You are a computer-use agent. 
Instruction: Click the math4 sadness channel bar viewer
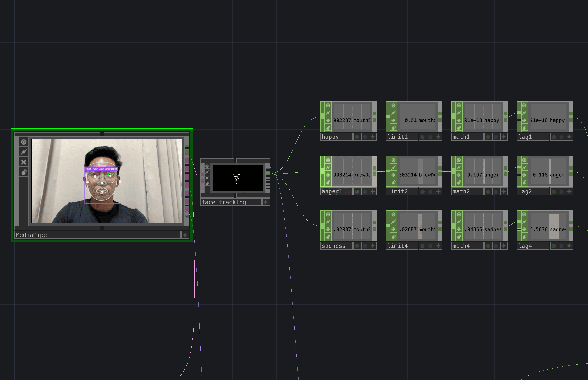[483, 226]
